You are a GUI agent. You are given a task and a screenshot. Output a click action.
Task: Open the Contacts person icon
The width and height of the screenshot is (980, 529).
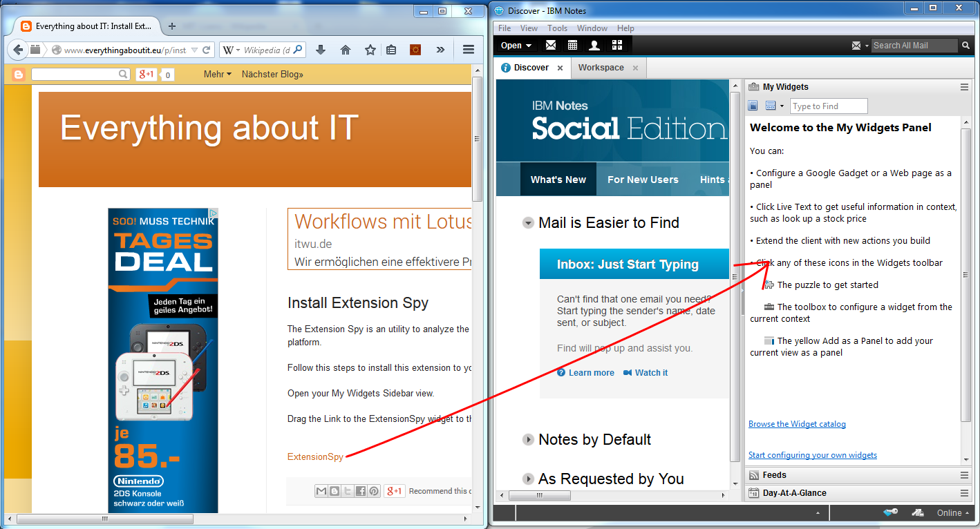[594, 46]
